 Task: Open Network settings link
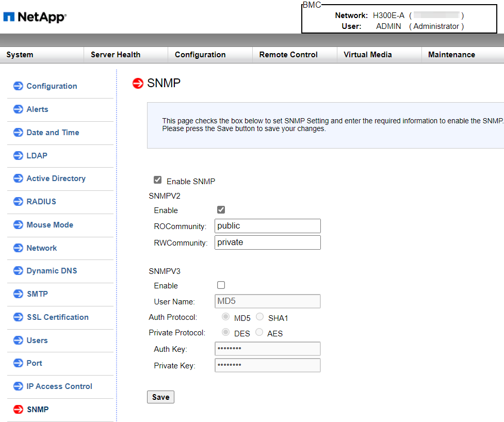[42, 248]
